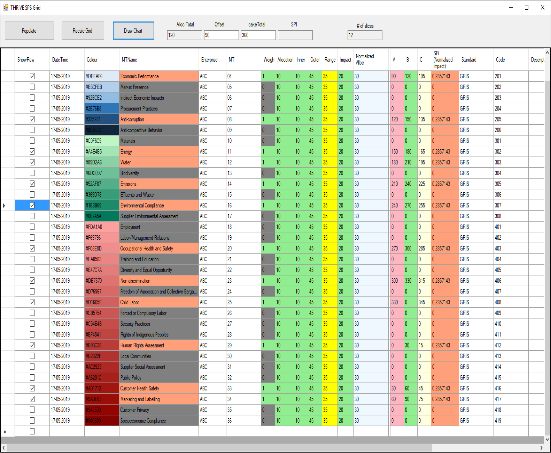Uncheck ShowRow for Child Labor row

(x=32, y=302)
